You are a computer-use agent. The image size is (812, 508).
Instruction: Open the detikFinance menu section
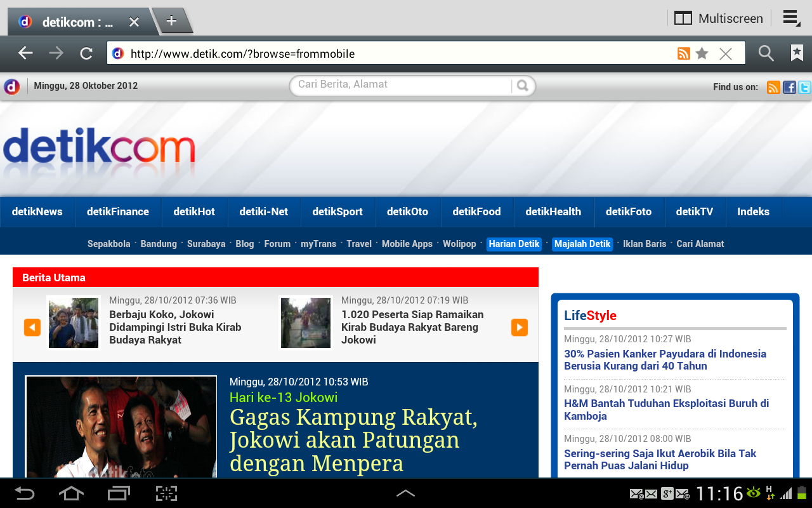118,212
